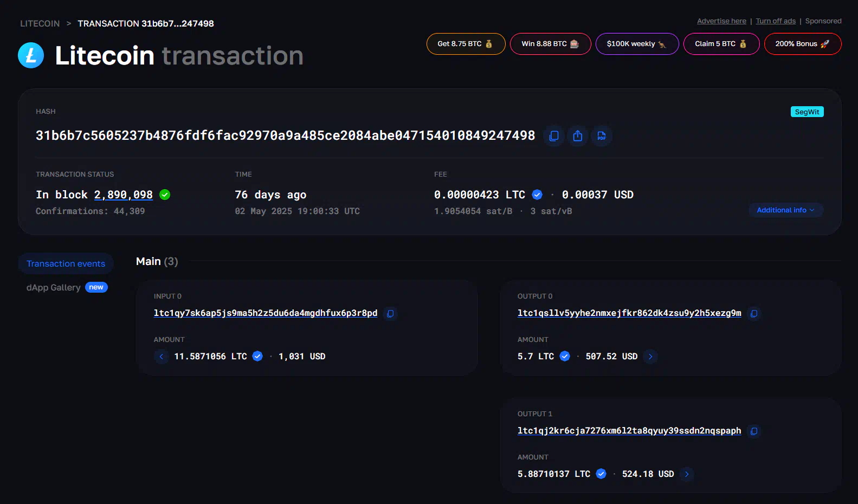
Task: Click the verified badge beside fee LTC
Action: [x=537, y=195]
